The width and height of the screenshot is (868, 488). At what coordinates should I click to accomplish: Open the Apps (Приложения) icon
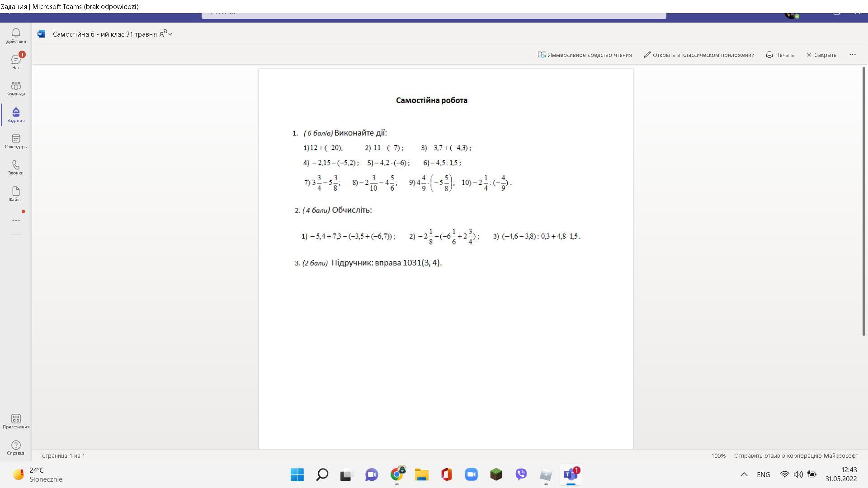(16, 421)
